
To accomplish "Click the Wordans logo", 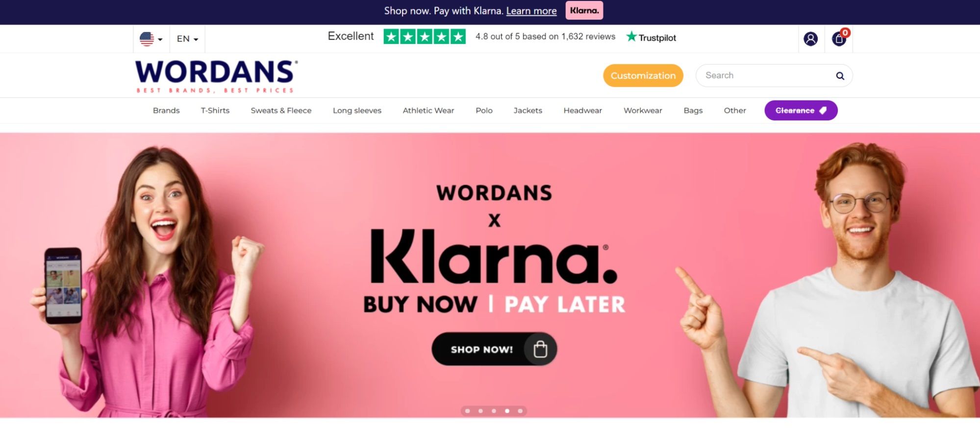I will pyautogui.click(x=216, y=76).
